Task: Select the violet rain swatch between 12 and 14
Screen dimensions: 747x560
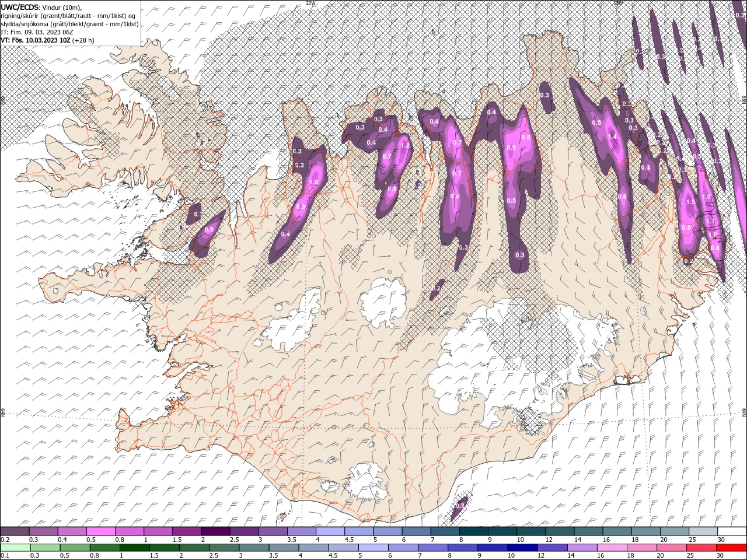Action: pos(551,548)
